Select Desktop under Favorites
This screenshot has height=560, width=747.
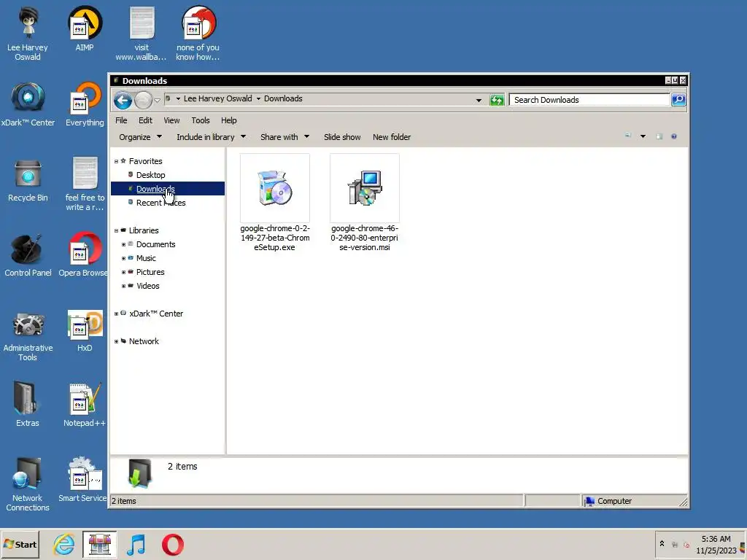150,175
